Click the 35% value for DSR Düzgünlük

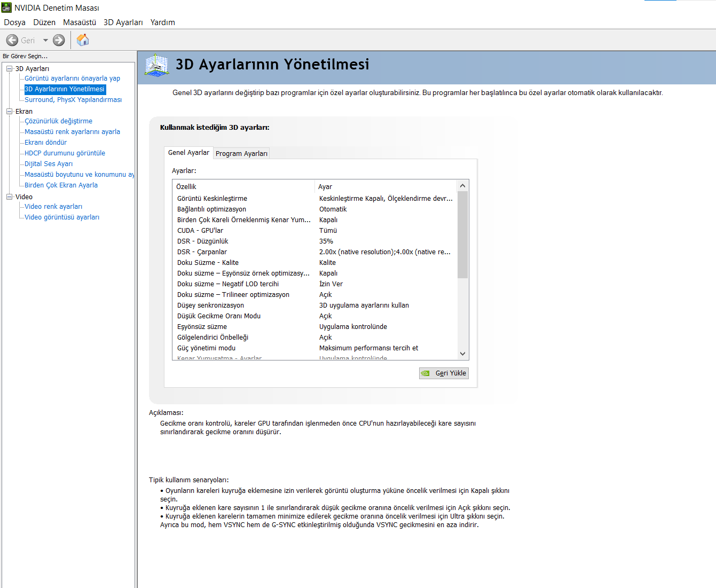click(326, 241)
